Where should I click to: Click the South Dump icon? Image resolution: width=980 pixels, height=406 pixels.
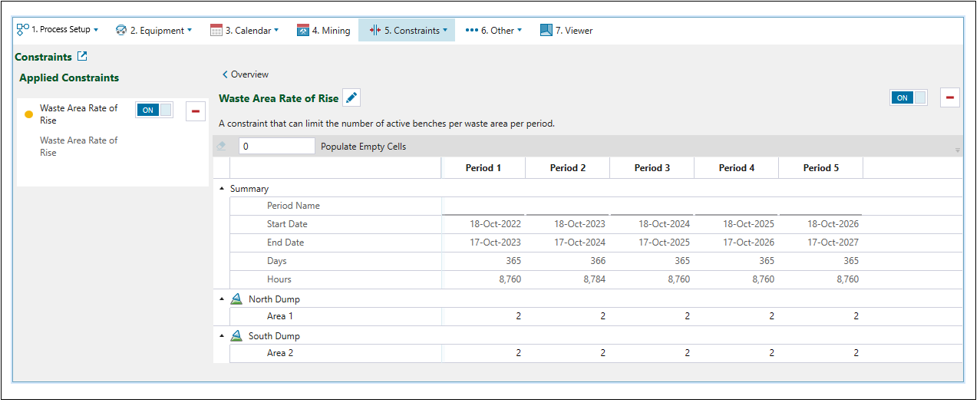click(x=236, y=336)
